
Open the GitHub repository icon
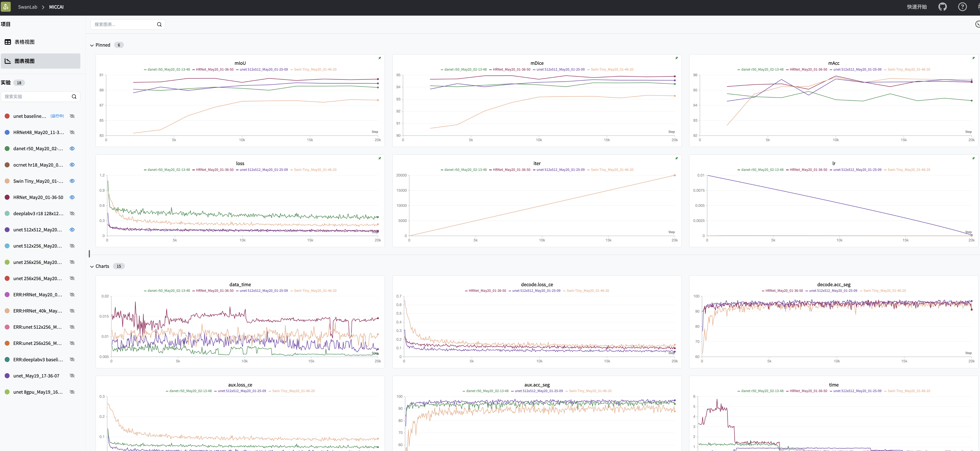pyautogui.click(x=942, y=7)
